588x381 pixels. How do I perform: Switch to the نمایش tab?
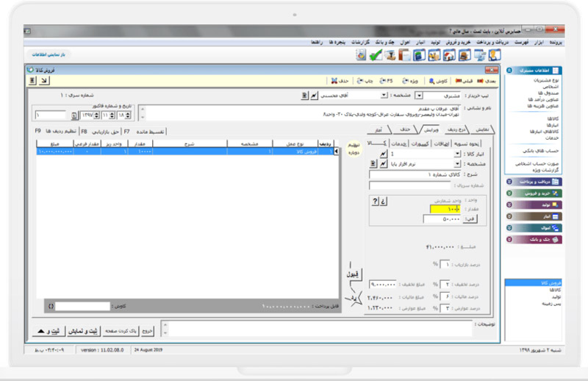[482, 130]
